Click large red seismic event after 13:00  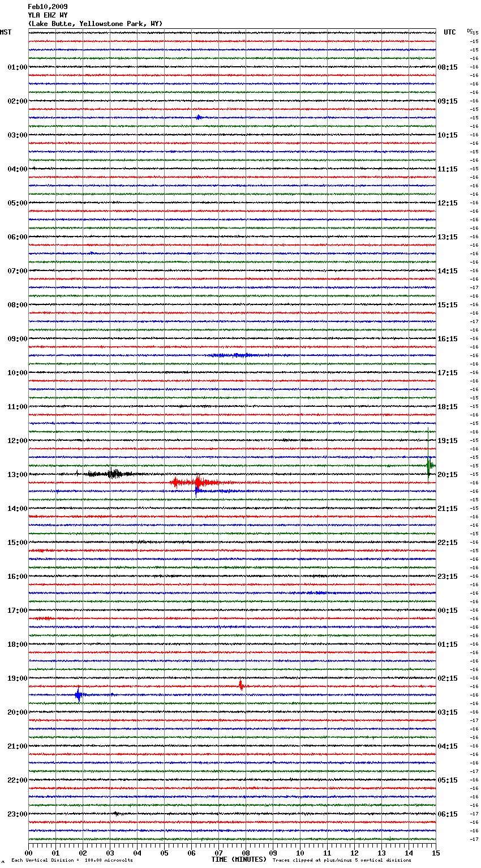[x=197, y=483]
